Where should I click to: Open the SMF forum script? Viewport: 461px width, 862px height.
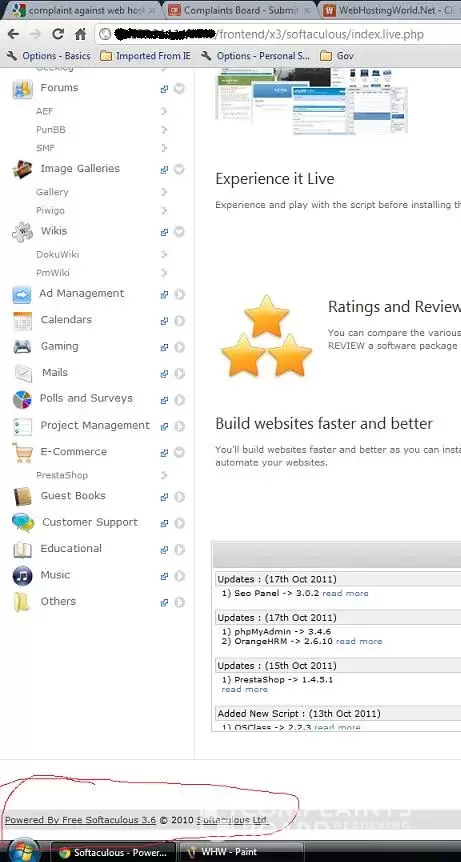pos(46,148)
